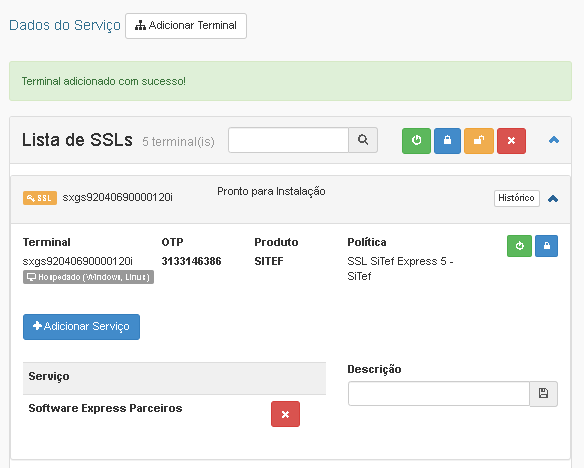Open Histórico for terminal sxgs92040690000120i

click(x=517, y=198)
